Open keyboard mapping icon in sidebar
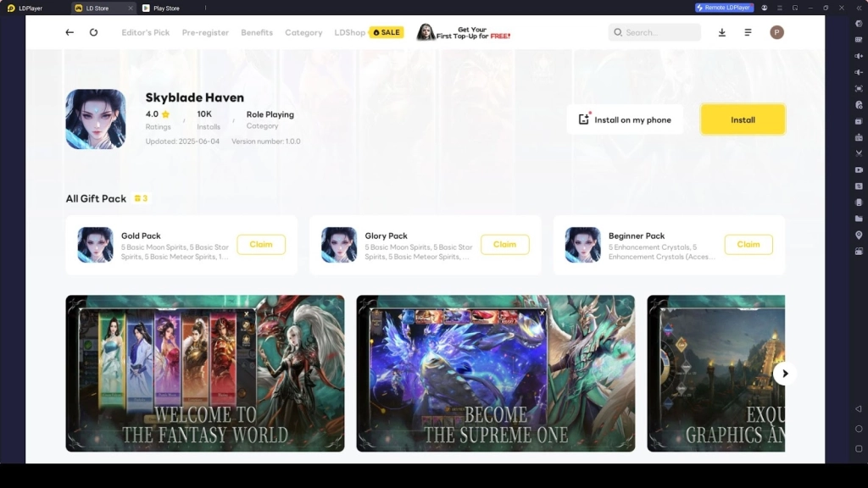868x488 pixels. tap(859, 40)
